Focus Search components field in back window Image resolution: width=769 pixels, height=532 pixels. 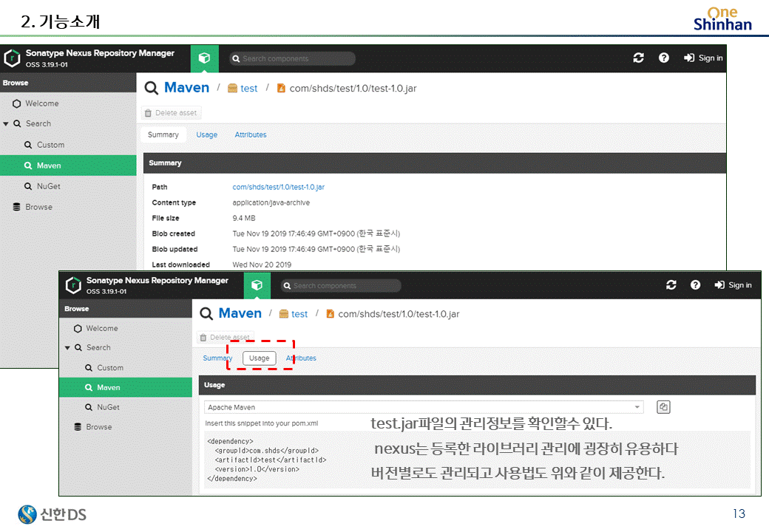coord(292,58)
